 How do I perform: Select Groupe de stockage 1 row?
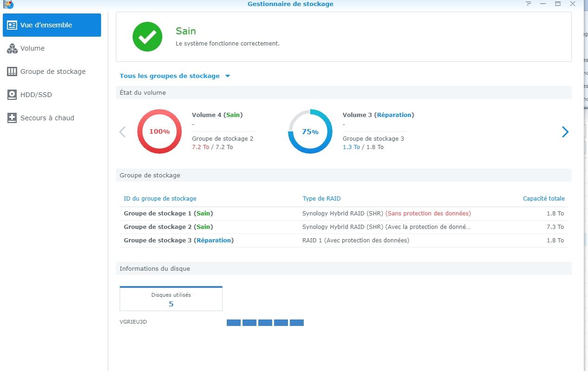pyautogui.click(x=343, y=214)
